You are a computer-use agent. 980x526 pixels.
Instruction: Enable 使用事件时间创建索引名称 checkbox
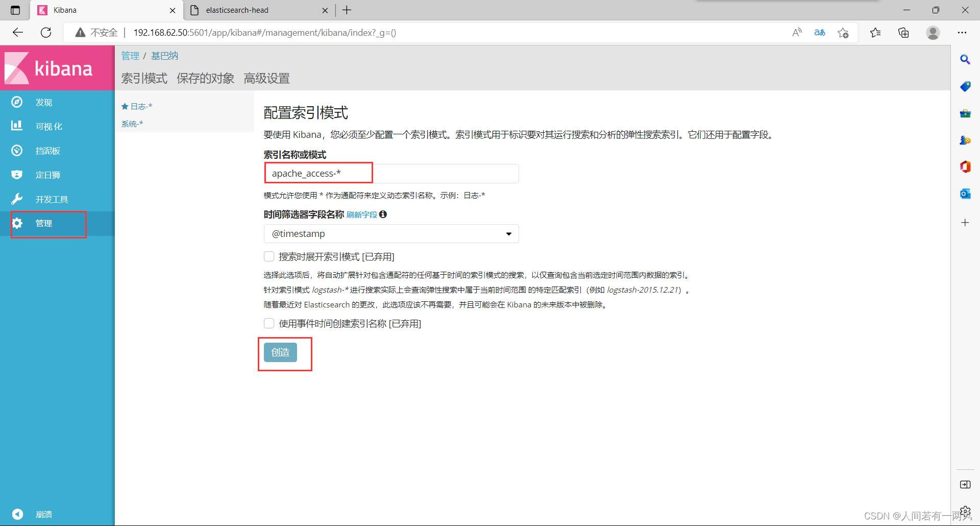click(269, 323)
